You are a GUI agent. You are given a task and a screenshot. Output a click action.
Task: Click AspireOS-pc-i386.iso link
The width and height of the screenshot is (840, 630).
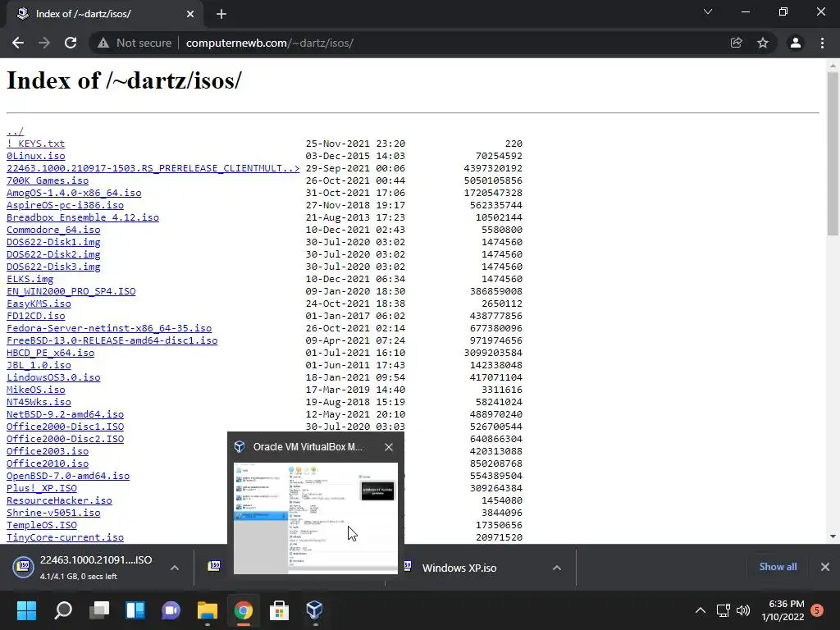65,205
